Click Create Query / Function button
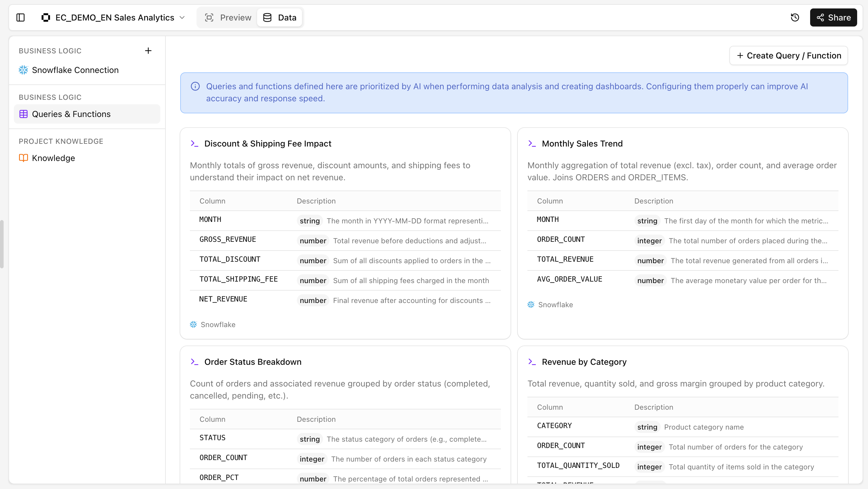This screenshot has width=868, height=489. [x=788, y=55]
